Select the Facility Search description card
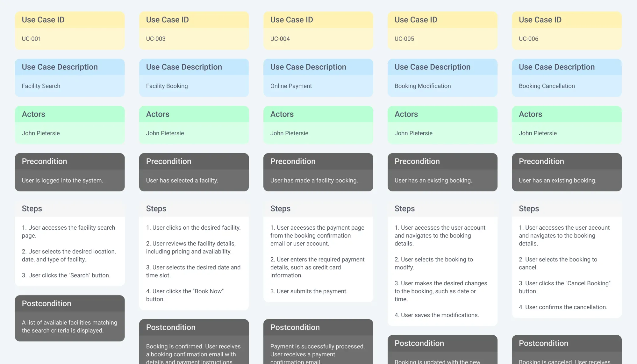This screenshot has height=364, width=637. tap(70, 78)
